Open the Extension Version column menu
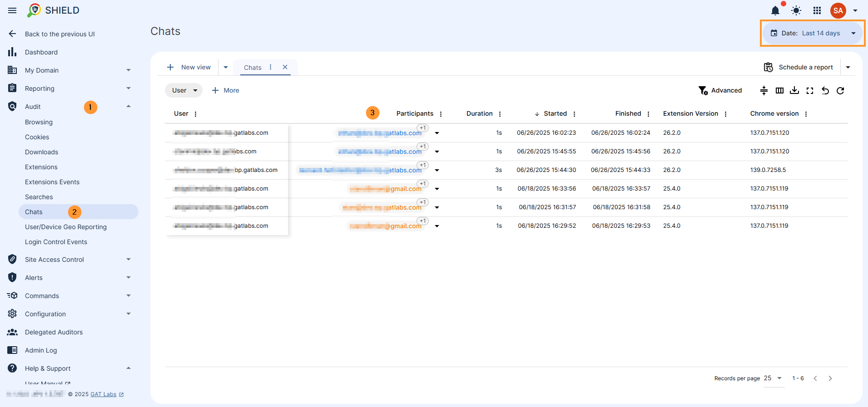The width and height of the screenshot is (868, 407). 726,114
